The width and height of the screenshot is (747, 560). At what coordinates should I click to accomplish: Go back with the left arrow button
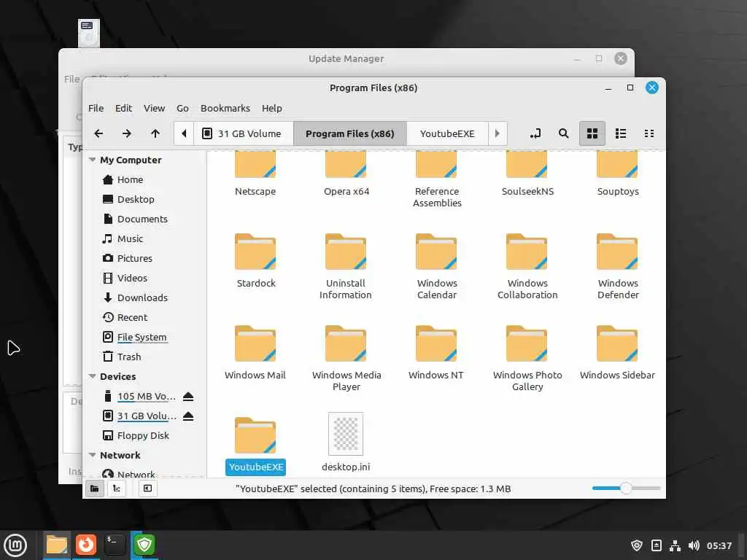point(98,133)
